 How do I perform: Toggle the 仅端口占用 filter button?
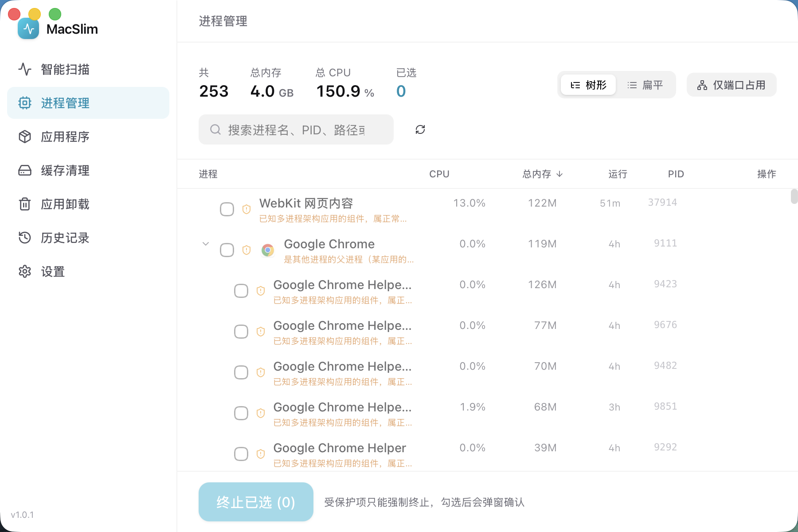click(x=731, y=85)
